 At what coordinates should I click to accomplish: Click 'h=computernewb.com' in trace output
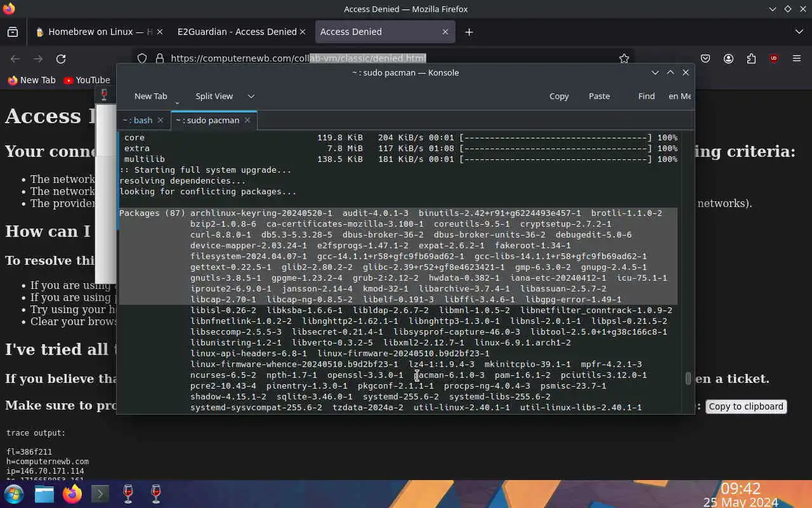pyautogui.click(x=48, y=462)
